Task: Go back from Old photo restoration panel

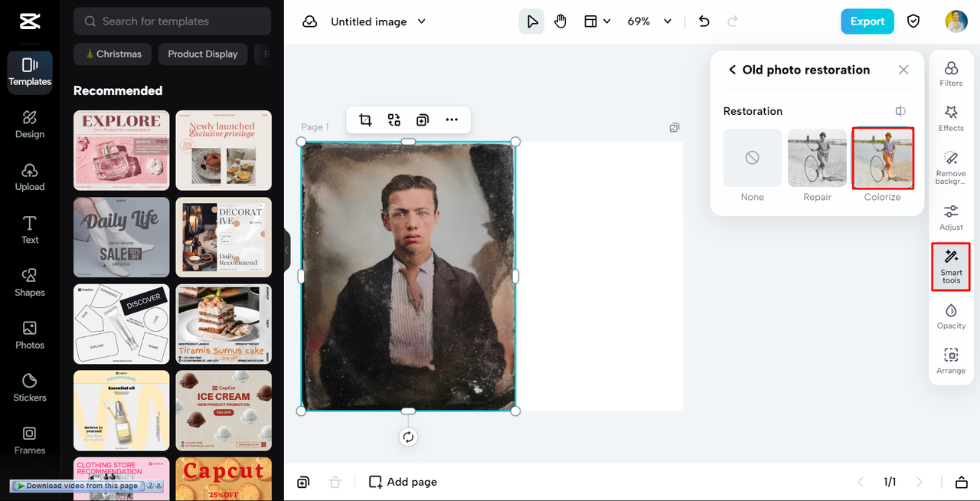Action: point(732,70)
